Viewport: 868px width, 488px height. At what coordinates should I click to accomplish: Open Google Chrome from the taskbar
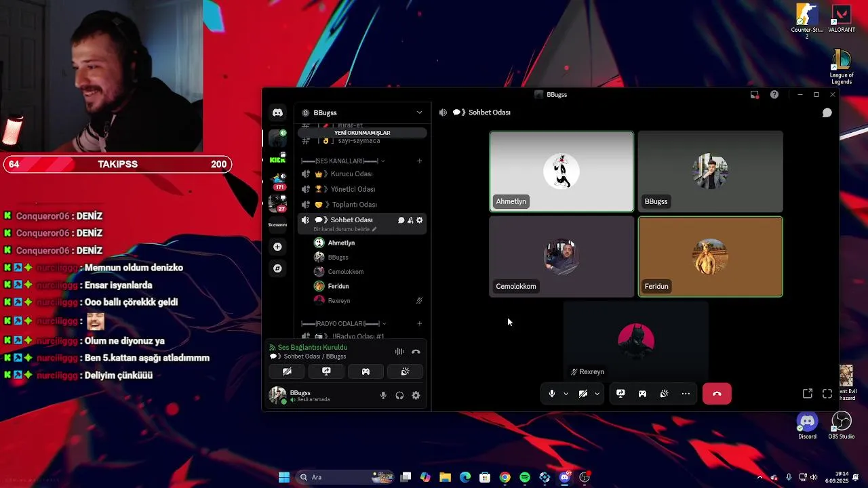pos(505,477)
